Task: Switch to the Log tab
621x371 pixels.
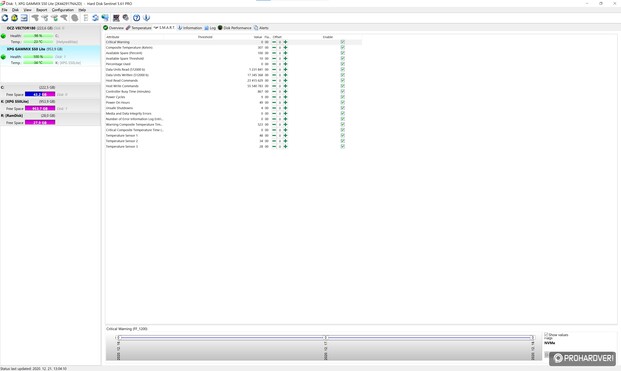Action: pos(210,28)
